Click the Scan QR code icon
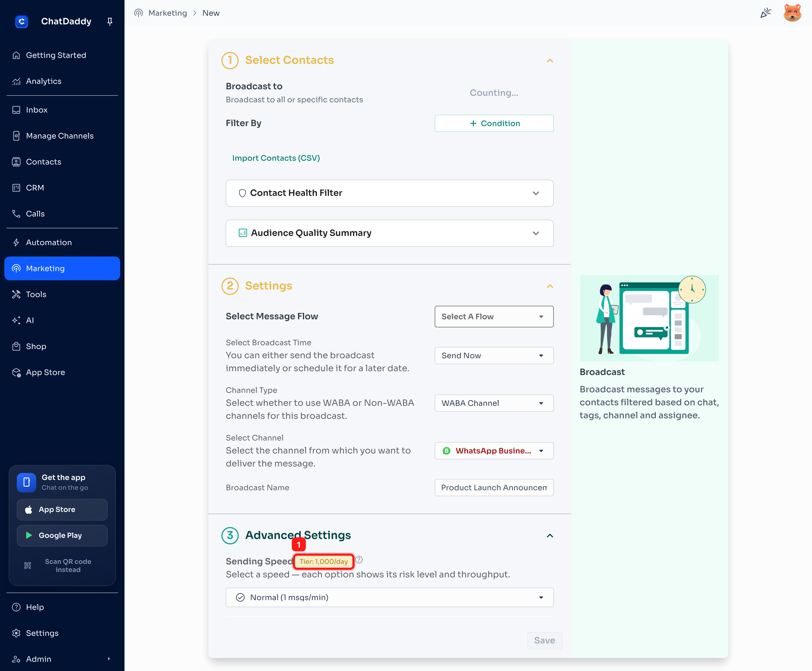 27,565
